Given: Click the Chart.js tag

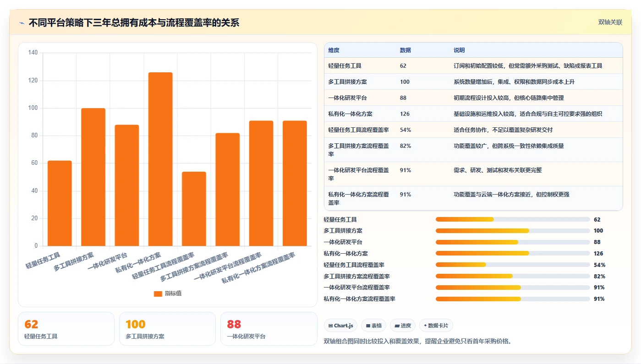Looking at the screenshot, I should pos(341,326).
